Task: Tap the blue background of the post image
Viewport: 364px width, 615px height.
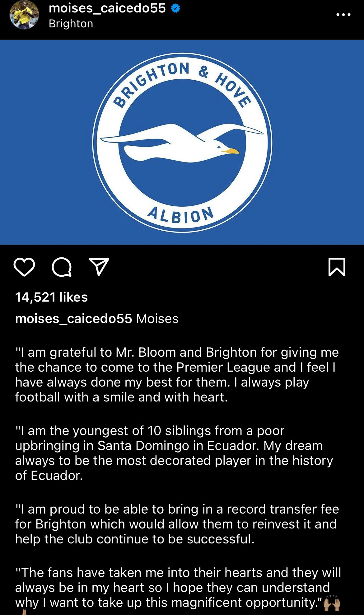Action: tap(40, 140)
